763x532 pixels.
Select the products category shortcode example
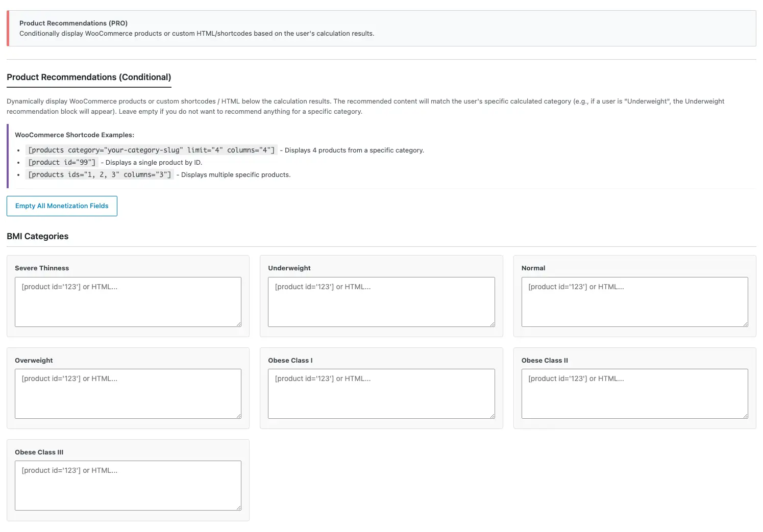pyautogui.click(x=152, y=150)
